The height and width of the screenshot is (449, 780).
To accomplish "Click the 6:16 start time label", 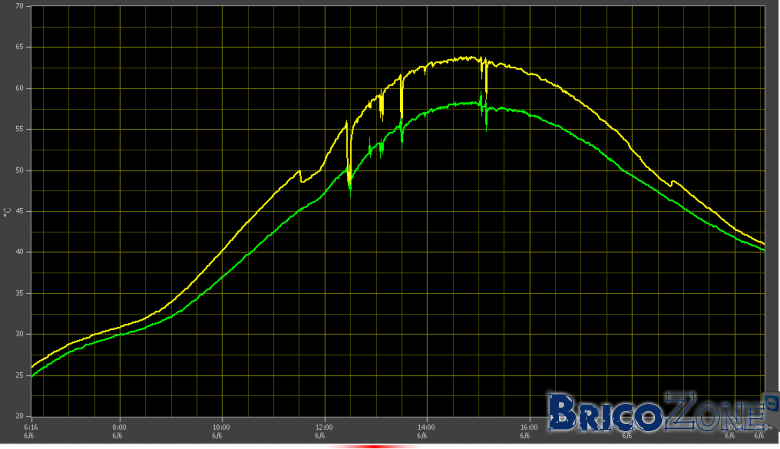I will 30,427.
